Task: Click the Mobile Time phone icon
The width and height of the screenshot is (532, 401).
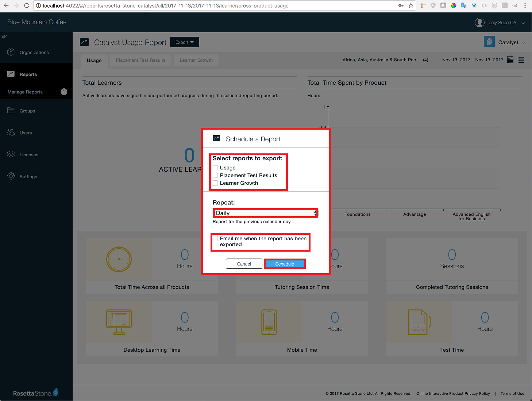Action: click(269, 322)
